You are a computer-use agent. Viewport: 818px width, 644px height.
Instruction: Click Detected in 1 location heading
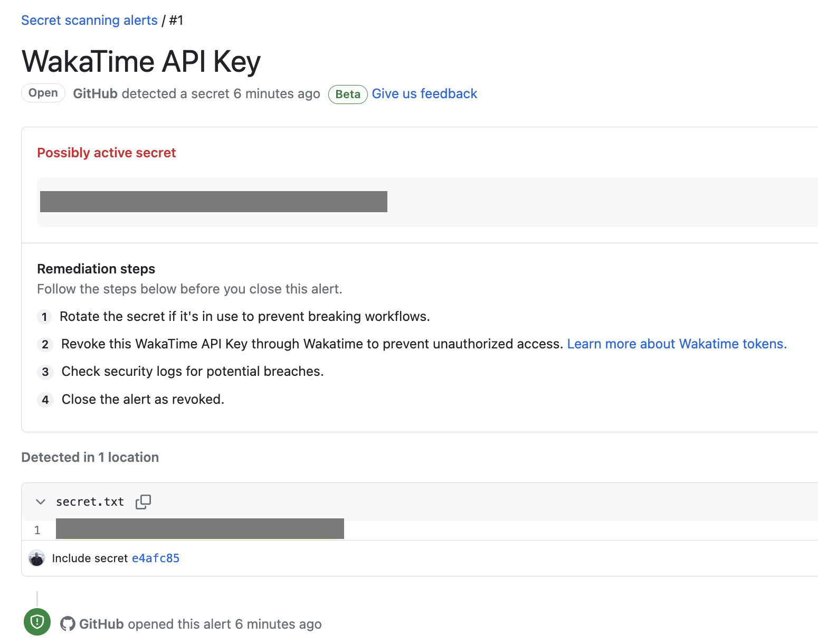[90, 457]
